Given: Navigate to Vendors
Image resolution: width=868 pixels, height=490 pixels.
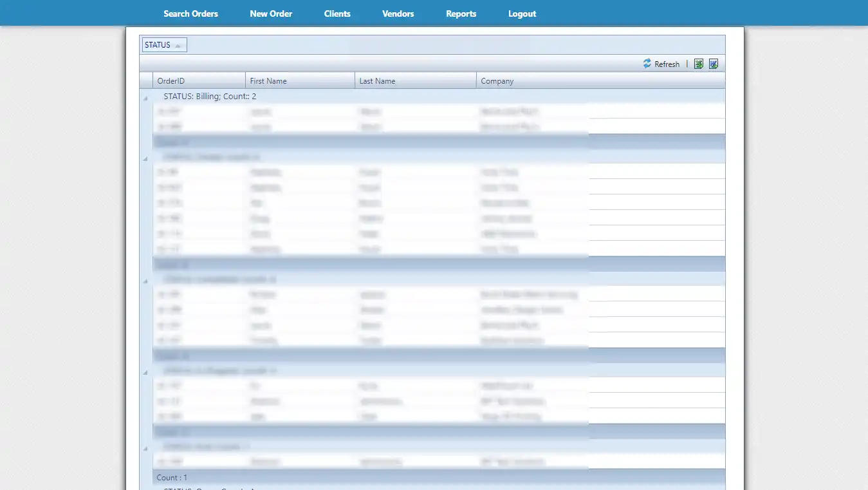Looking at the screenshot, I should (x=398, y=14).
